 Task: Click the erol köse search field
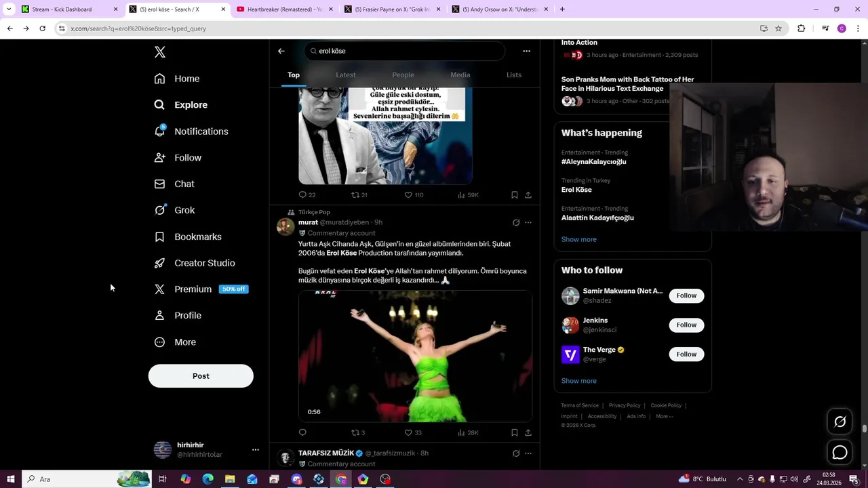point(404,51)
